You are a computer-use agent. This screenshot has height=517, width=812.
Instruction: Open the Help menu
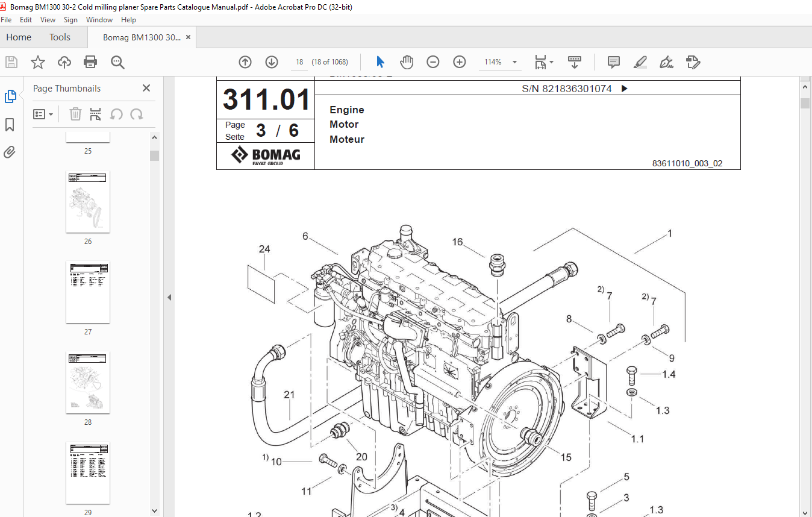click(129, 20)
